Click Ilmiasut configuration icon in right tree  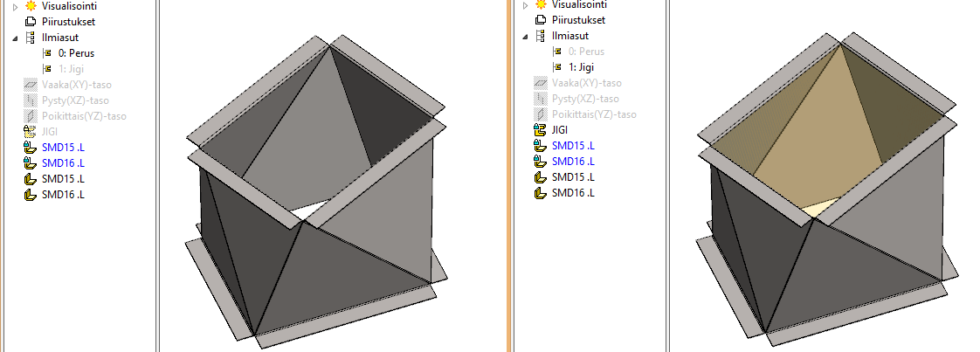540,36
